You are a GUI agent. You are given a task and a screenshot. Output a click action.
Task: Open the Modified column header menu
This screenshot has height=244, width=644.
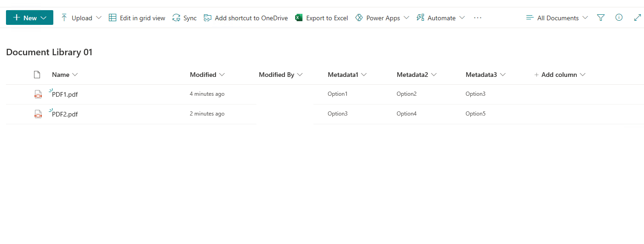coord(207,75)
